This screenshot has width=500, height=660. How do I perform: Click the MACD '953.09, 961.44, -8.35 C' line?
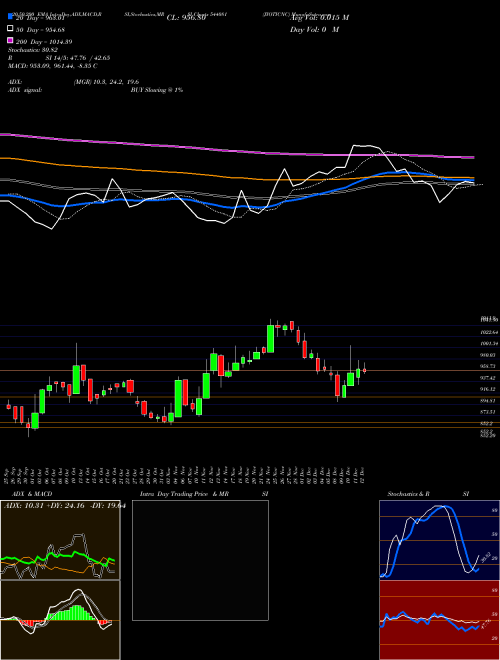point(53,66)
